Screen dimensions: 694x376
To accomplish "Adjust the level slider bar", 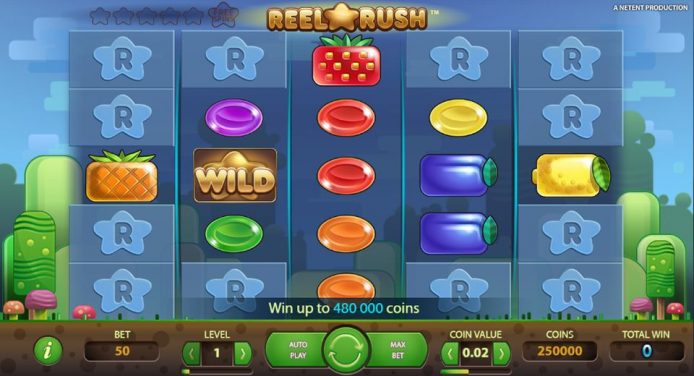I will [x=217, y=372].
